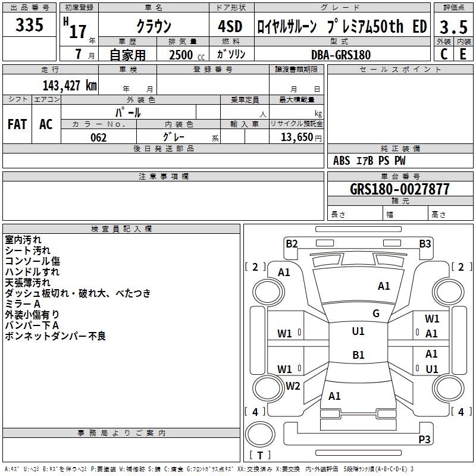Select the B1 mark on the car diagram

(x=358, y=355)
